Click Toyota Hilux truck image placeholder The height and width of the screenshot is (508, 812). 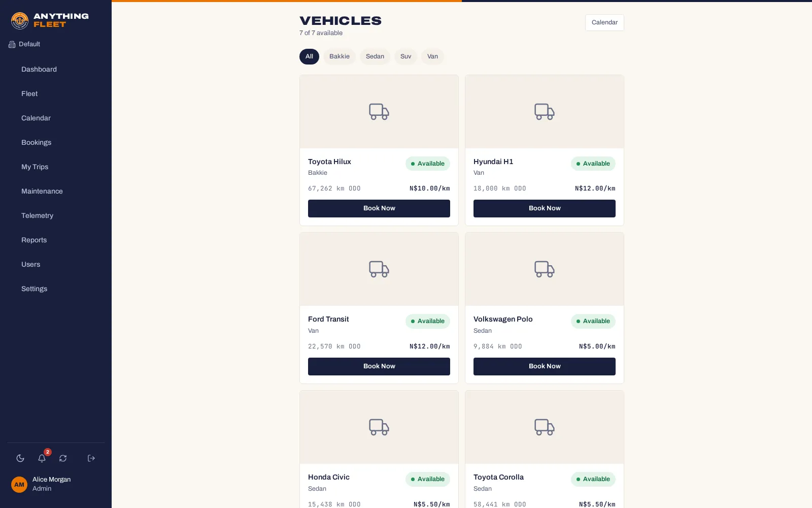379,112
